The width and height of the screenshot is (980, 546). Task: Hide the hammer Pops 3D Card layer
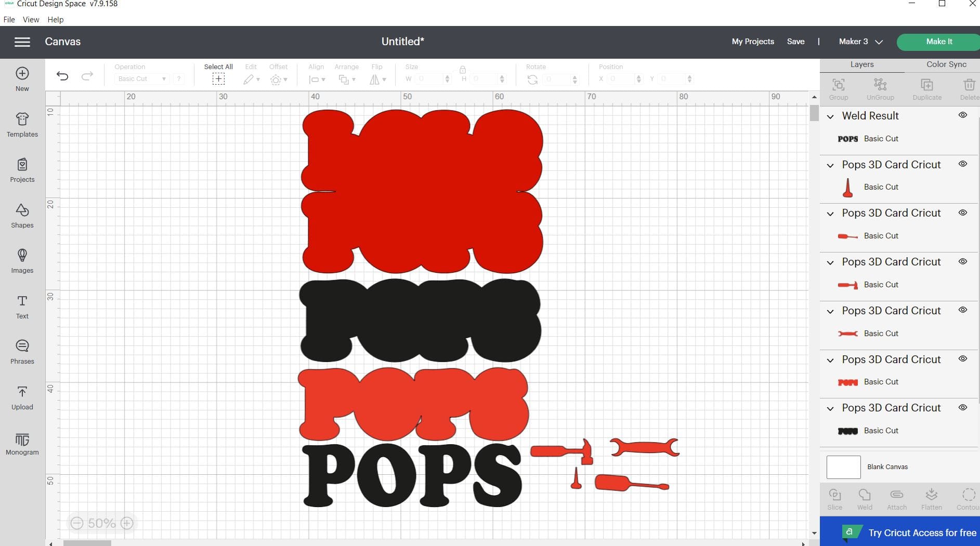(963, 262)
